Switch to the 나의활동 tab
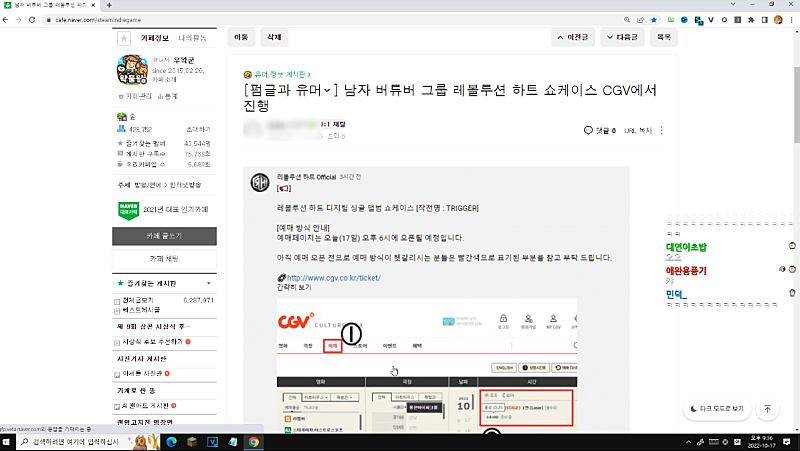This screenshot has width=800, height=451. (192, 37)
